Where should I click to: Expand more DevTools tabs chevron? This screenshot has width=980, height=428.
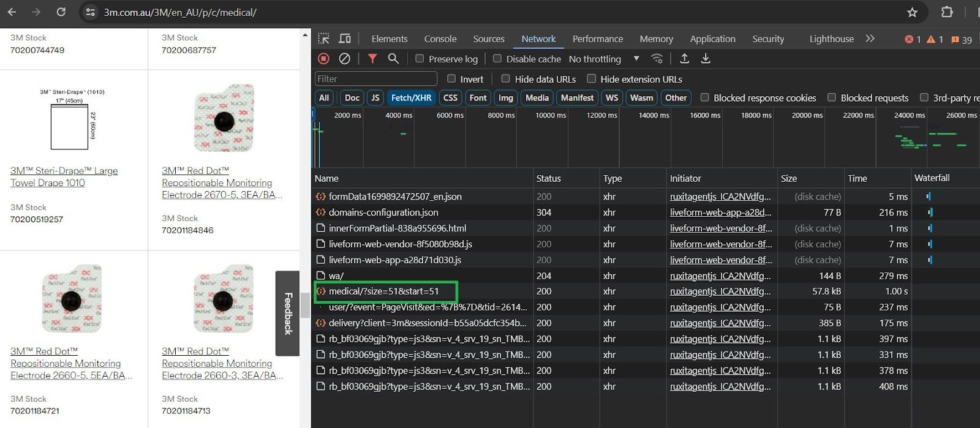[870, 39]
